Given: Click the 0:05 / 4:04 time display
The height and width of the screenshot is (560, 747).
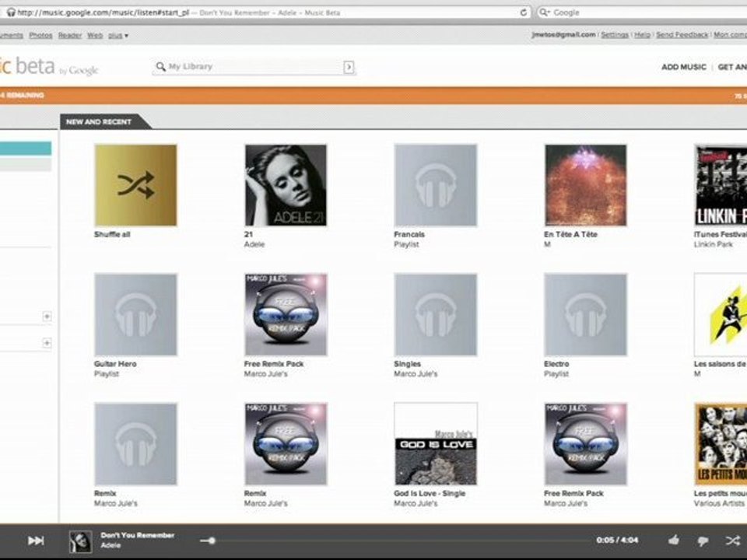Looking at the screenshot, I should (x=617, y=540).
